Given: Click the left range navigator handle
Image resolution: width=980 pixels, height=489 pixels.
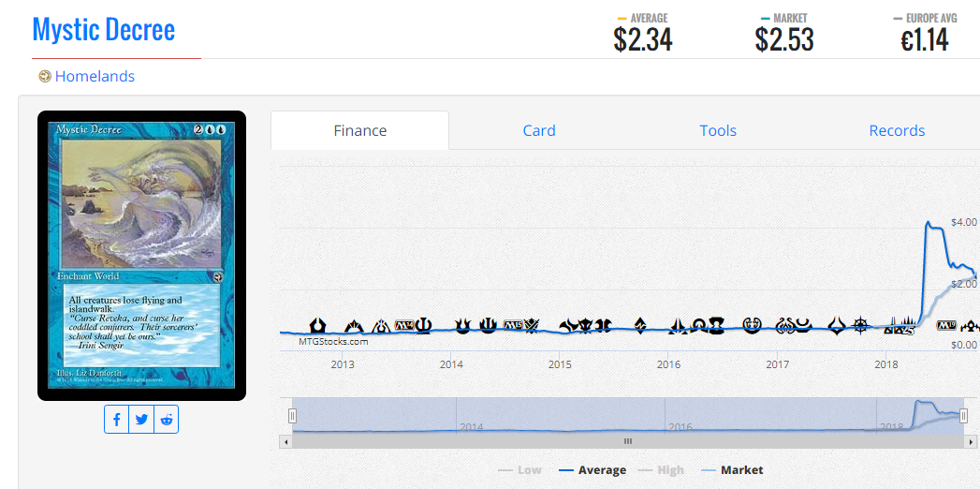Looking at the screenshot, I should pos(292,416).
